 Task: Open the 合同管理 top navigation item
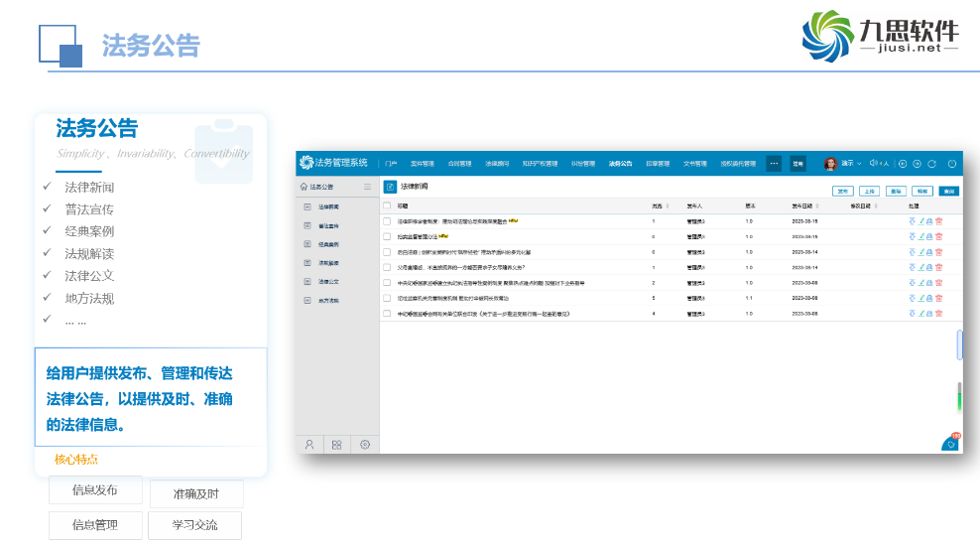(x=460, y=164)
